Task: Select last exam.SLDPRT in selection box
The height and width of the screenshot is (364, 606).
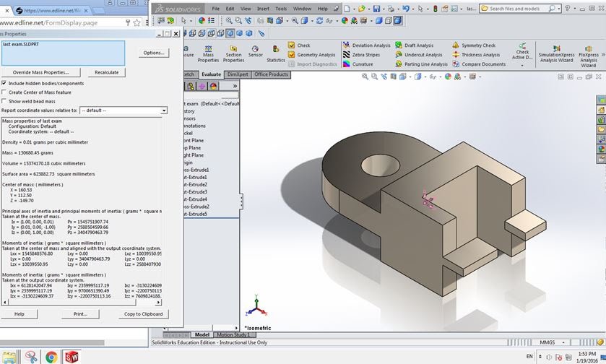Action: click(20, 45)
